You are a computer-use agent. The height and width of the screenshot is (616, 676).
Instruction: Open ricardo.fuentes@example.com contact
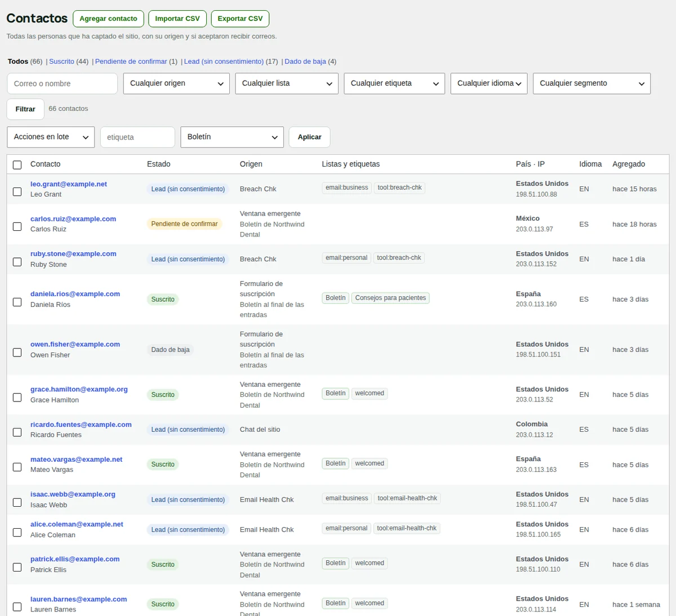click(81, 425)
